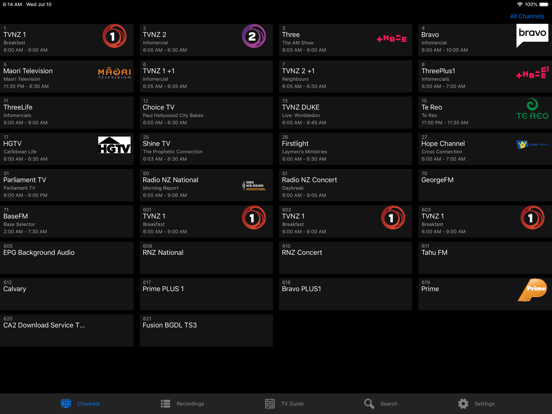Viewport: 552px width, 414px height.
Task: Select the CA2 Download Service tile
Action: coord(67,330)
